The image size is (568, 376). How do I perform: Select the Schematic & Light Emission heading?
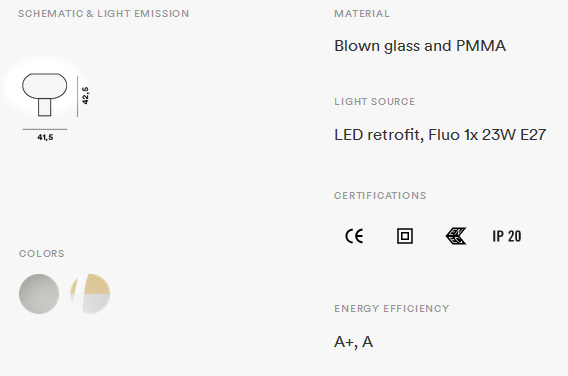[x=104, y=14]
